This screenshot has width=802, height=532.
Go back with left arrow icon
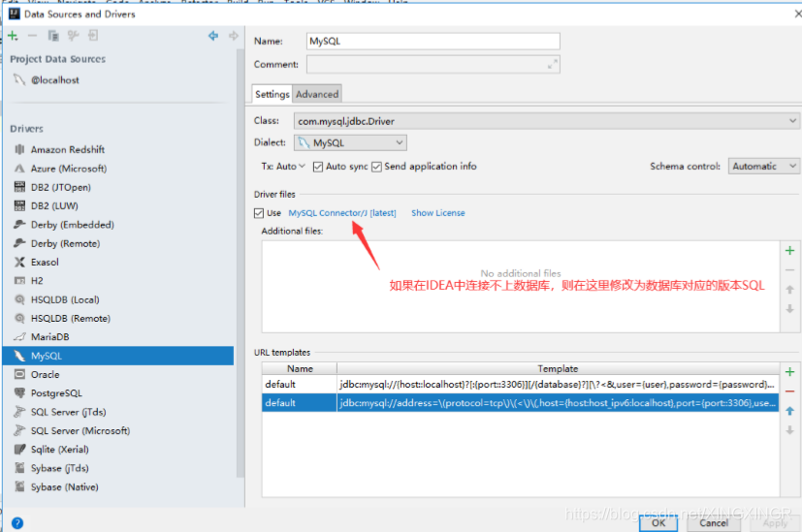[213, 36]
